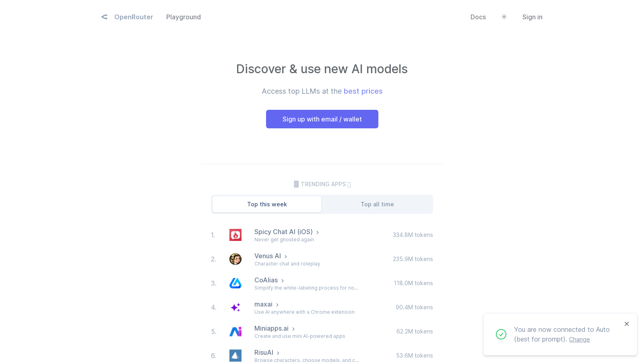Switch to Top all time tab
Screen dimensions: 644x362
(377, 204)
